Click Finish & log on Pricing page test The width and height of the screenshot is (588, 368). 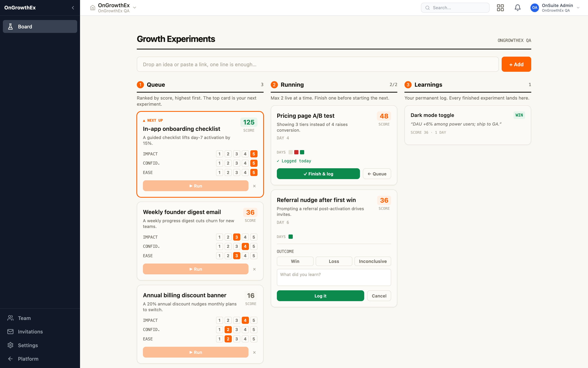318,174
